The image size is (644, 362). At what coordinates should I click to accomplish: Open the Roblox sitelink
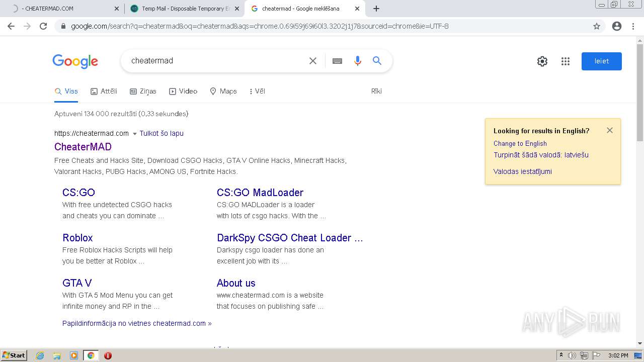pos(77,238)
